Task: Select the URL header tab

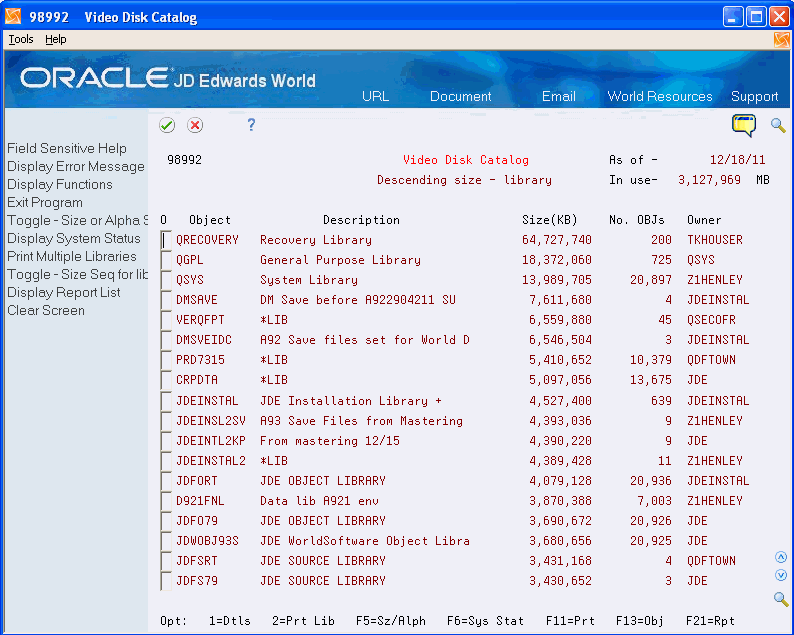Action: coord(375,96)
